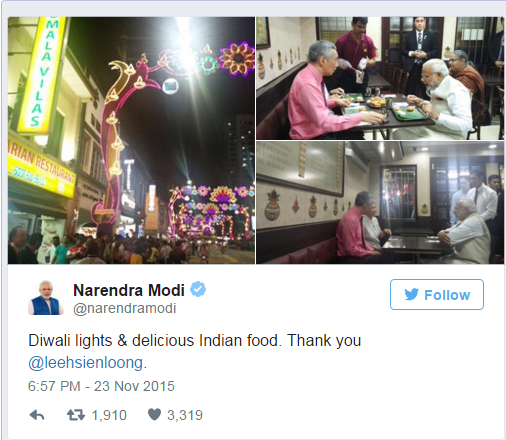Open the @leehsienloong mention link
Image resolution: width=506 pixels, height=440 pixels.
coord(86,363)
